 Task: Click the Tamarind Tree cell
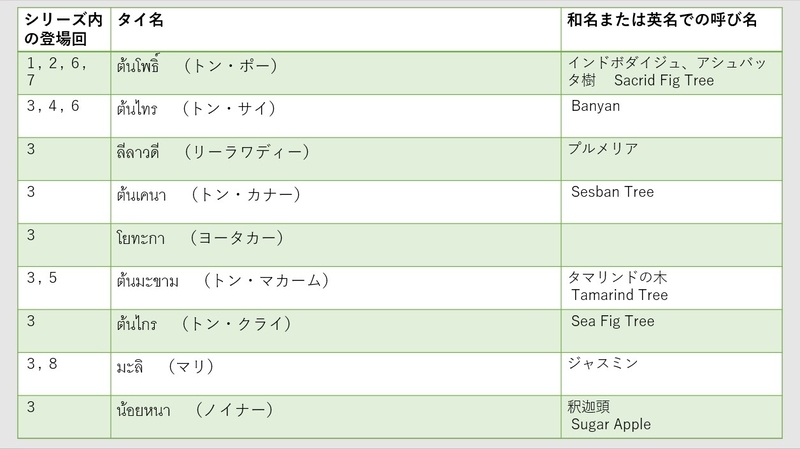pyautogui.click(x=671, y=288)
